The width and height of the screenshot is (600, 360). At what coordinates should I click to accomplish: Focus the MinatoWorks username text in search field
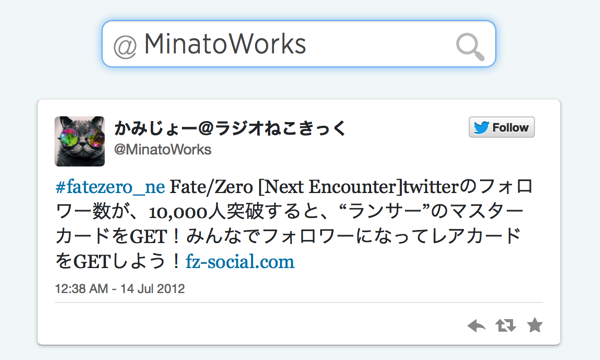(225, 44)
